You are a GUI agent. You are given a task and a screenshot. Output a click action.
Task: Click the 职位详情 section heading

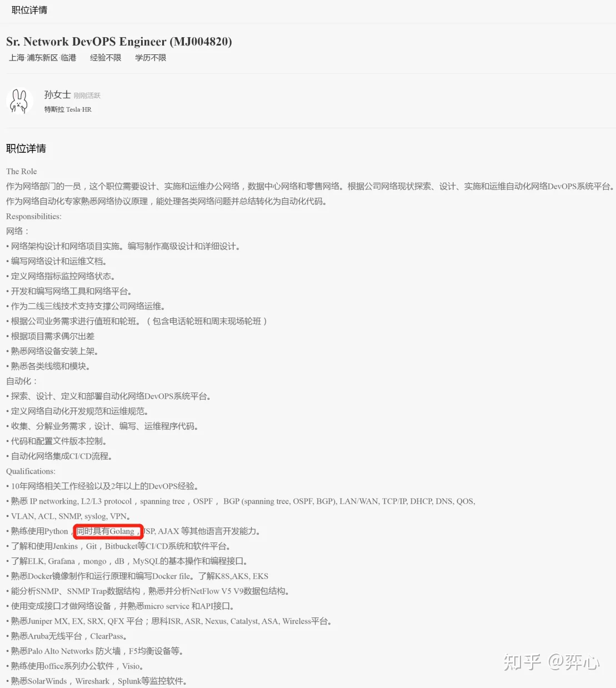26,149
